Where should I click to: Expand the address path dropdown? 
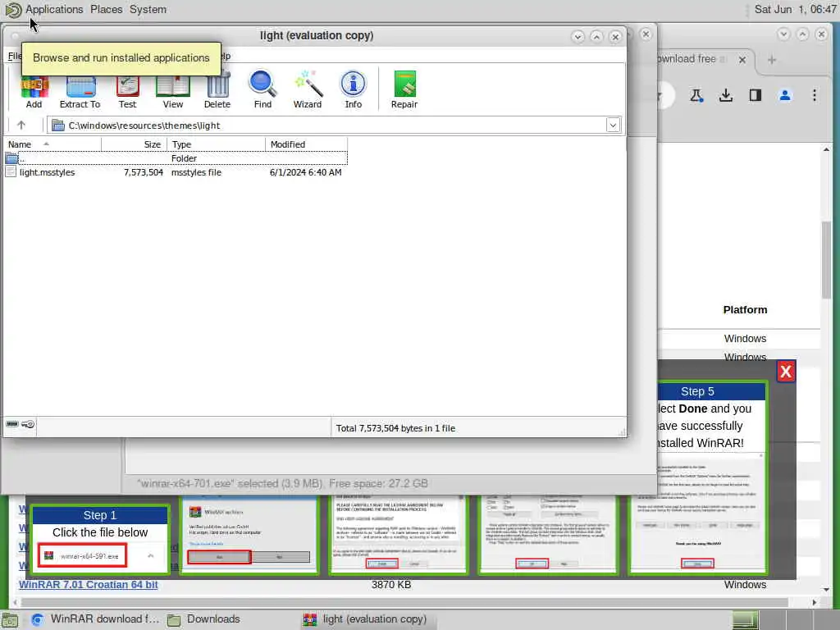[613, 126]
